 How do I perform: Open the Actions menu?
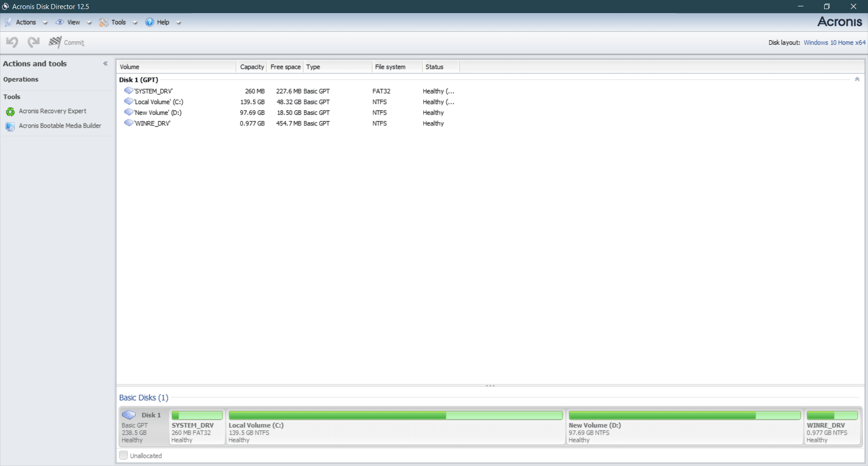[x=26, y=22]
